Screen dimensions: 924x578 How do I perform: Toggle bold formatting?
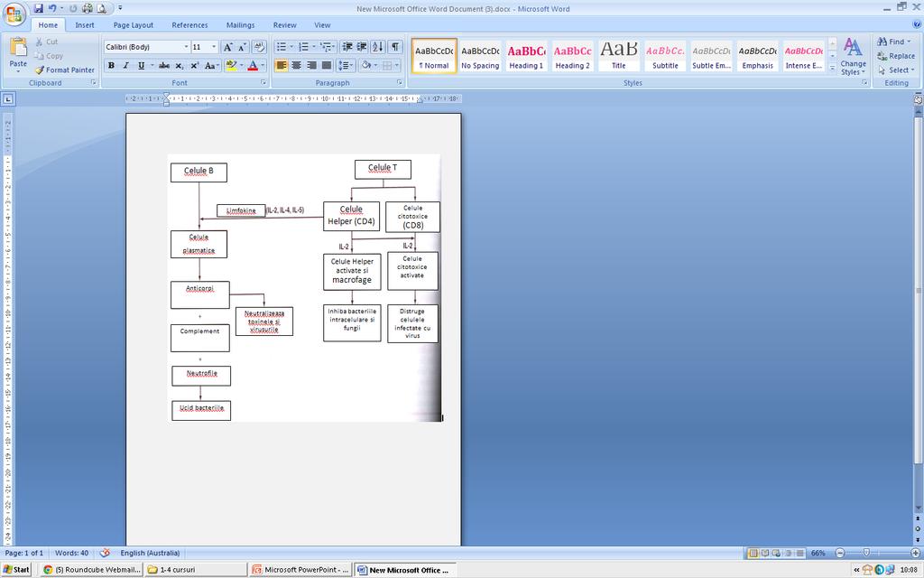pos(111,65)
